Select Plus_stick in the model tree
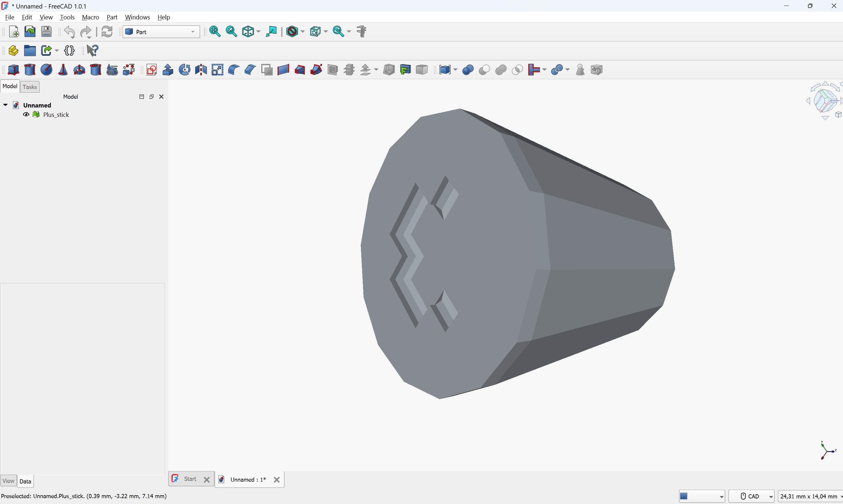The height and width of the screenshot is (504, 843). click(56, 115)
